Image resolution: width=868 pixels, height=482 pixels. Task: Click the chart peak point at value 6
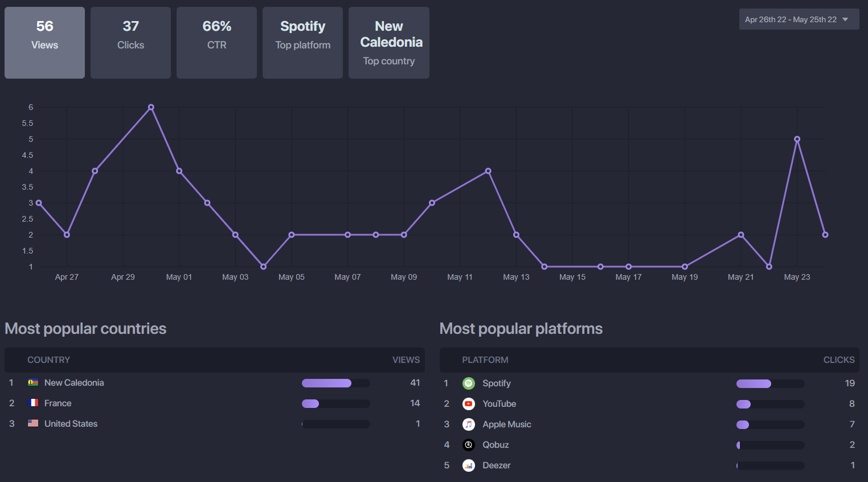click(x=151, y=107)
